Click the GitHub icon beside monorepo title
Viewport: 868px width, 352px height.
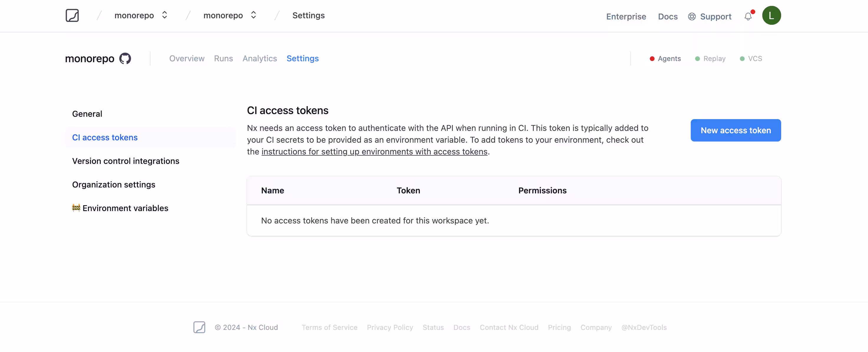pos(125,58)
